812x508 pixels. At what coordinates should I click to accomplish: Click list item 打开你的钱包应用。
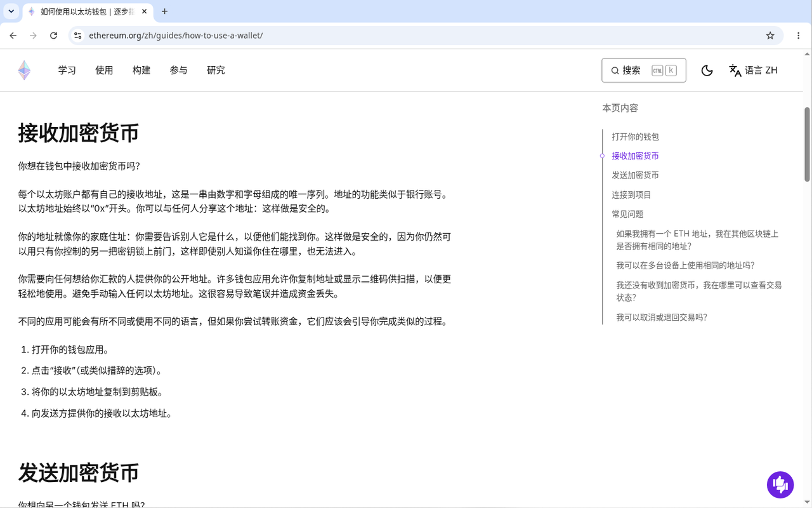tap(70, 350)
